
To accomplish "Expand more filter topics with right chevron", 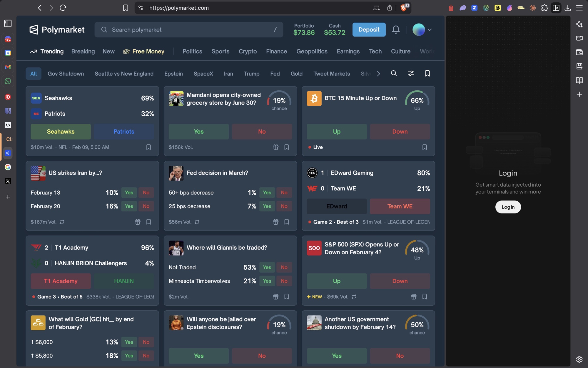I will [x=379, y=74].
